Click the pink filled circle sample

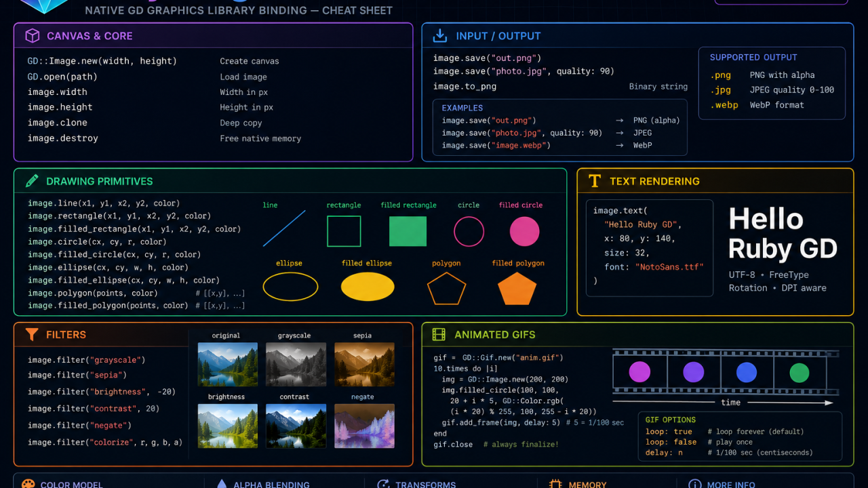tap(524, 231)
